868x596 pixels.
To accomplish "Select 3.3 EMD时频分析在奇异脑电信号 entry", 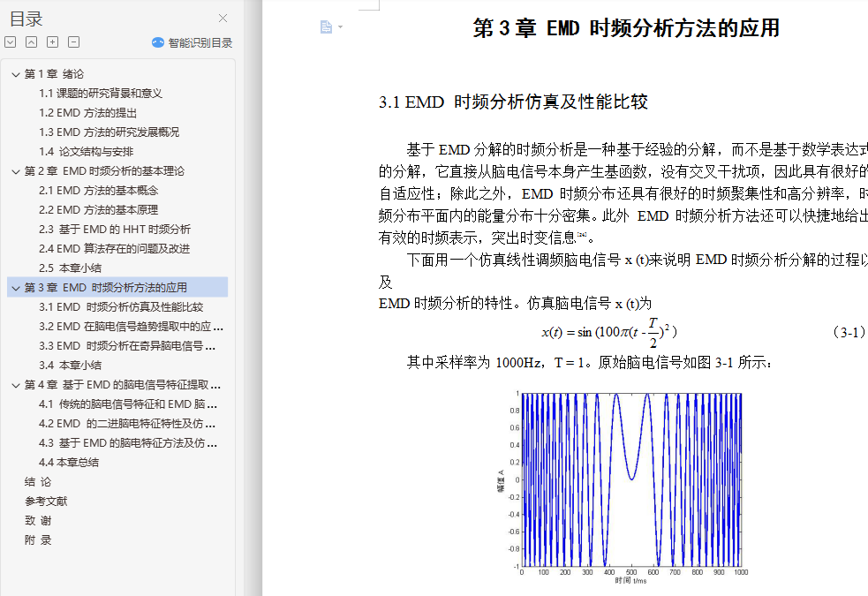I will pyautogui.click(x=127, y=346).
